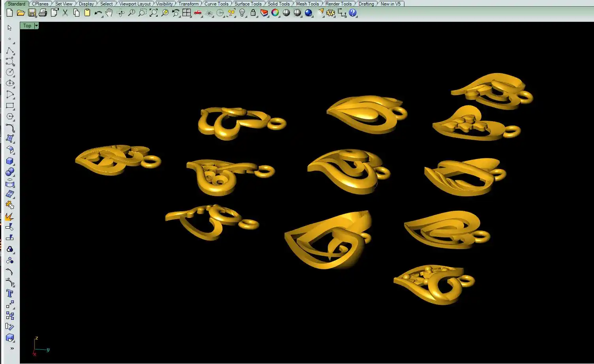594x364 pixels.
Task: Toggle hide objects lightbulb icon
Action: pos(242,13)
